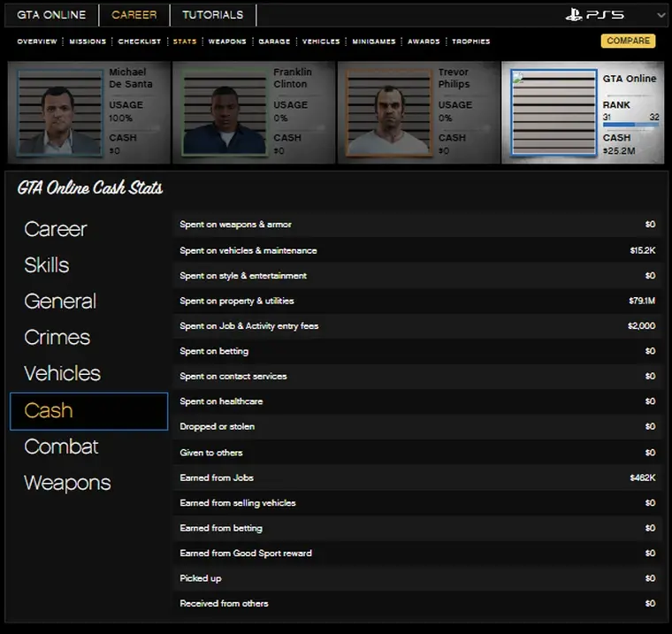Screen dimensions: 672x634
Task: Open the Career stats category
Action: click(x=56, y=229)
